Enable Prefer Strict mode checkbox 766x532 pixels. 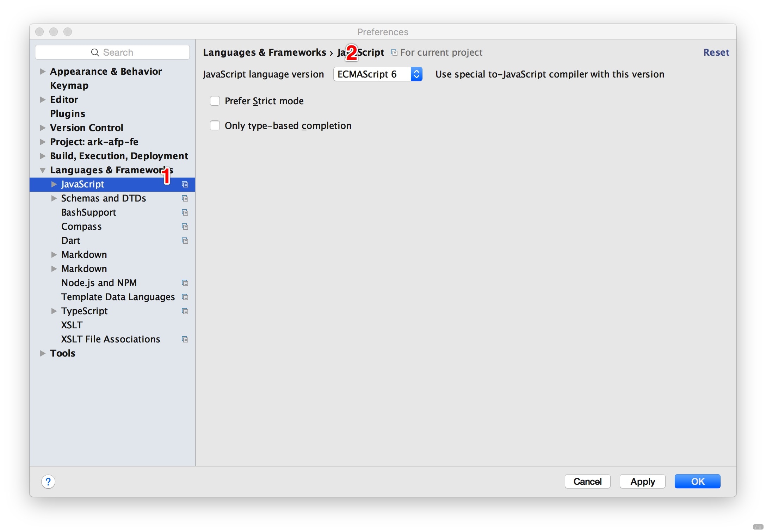215,101
